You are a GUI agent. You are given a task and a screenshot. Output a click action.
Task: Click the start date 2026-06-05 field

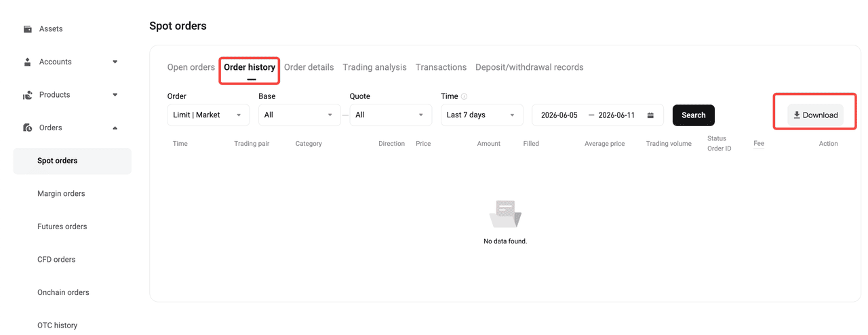(x=559, y=115)
